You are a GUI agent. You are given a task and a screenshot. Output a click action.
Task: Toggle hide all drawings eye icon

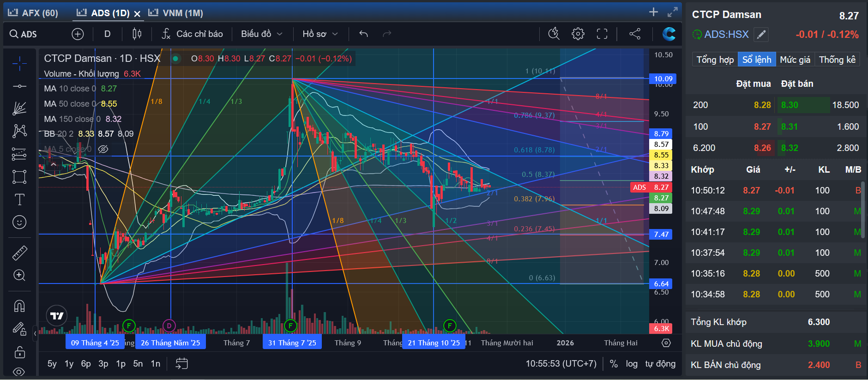(x=19, y=372)
